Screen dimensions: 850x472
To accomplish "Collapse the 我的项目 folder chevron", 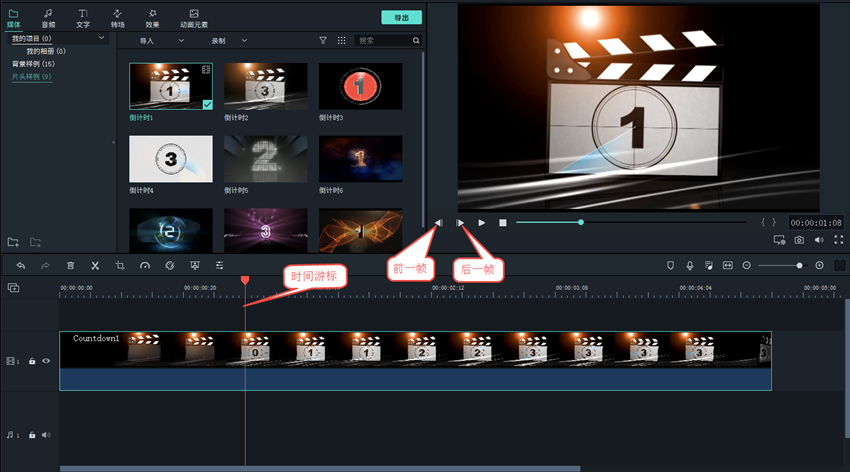I will point(102,38).
